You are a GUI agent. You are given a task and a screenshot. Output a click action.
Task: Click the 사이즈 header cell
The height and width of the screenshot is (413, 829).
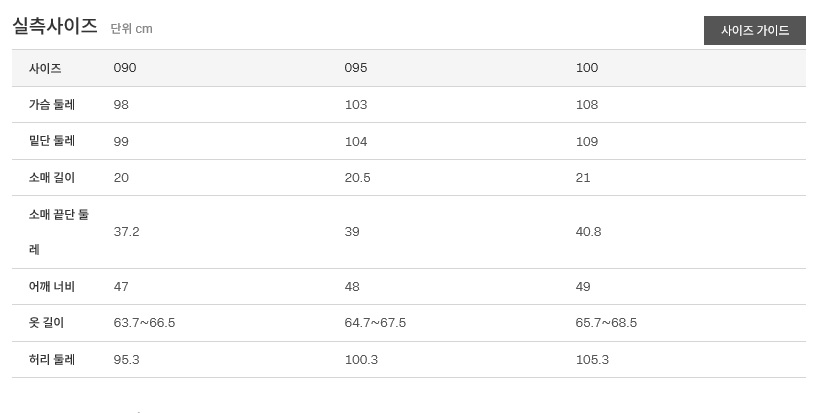tap(45, 68)
